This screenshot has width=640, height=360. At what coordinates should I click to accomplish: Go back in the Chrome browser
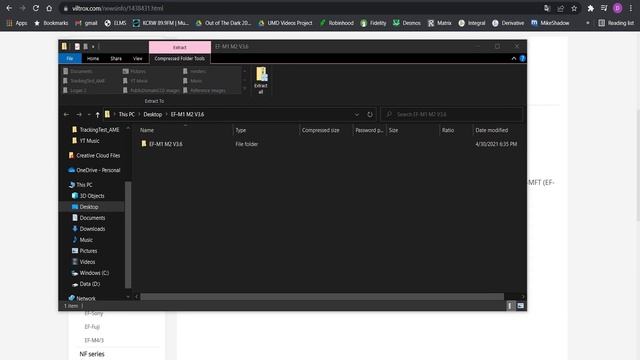point(9,8)
